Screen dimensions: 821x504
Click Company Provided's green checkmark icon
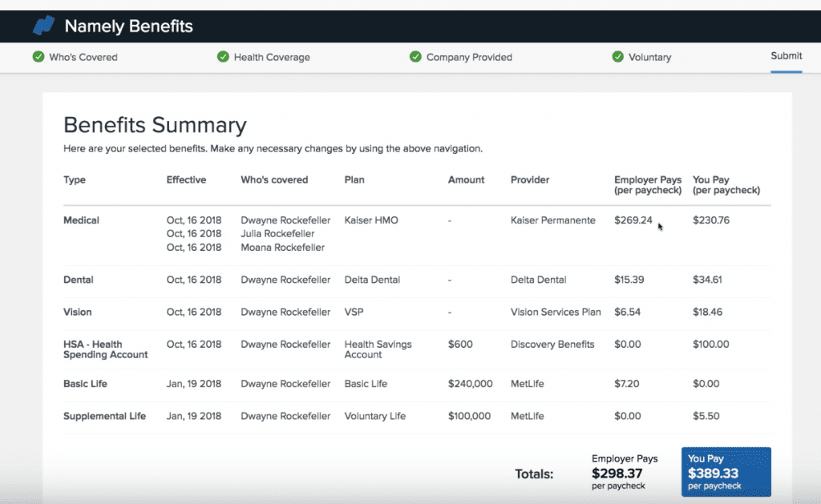tap(415, 57)
